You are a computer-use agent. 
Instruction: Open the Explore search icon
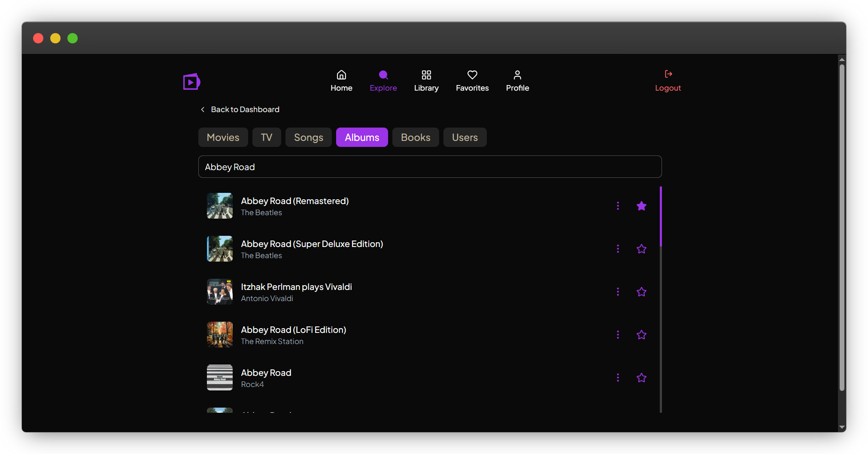[x=383, y=75]
